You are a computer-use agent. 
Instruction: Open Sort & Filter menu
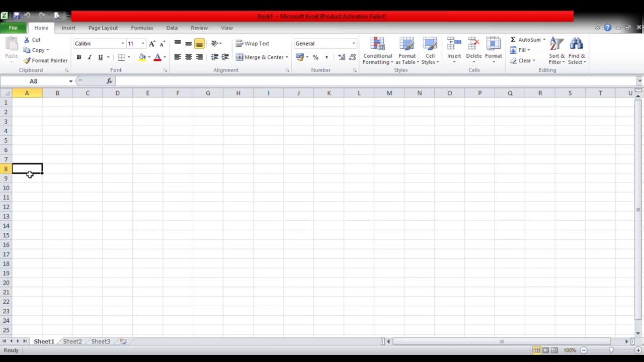point(557,51)
